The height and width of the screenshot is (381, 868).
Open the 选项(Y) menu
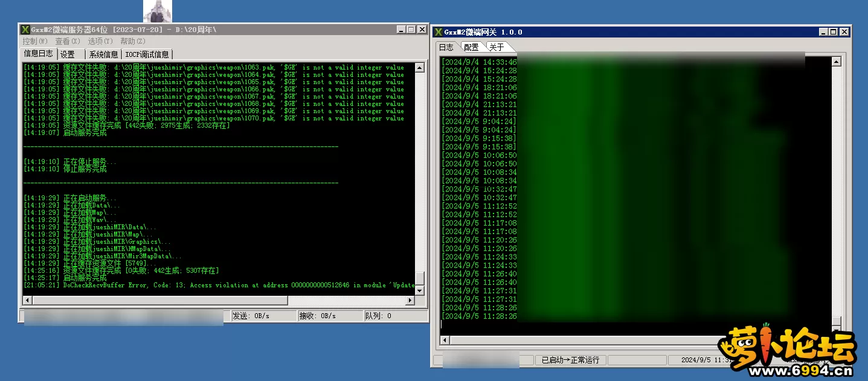(100, 42)
